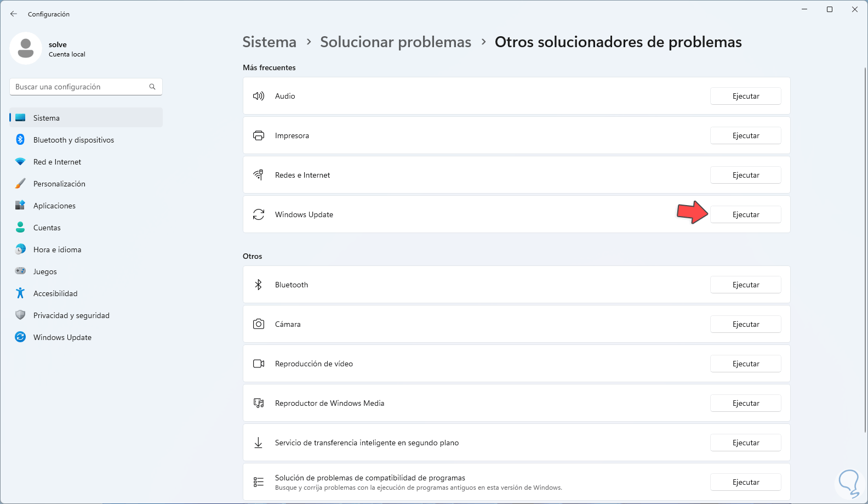Click the back arrow in Configuración
Image resolution: width=868 pixels, height=504 pixels.
(14, 14)
